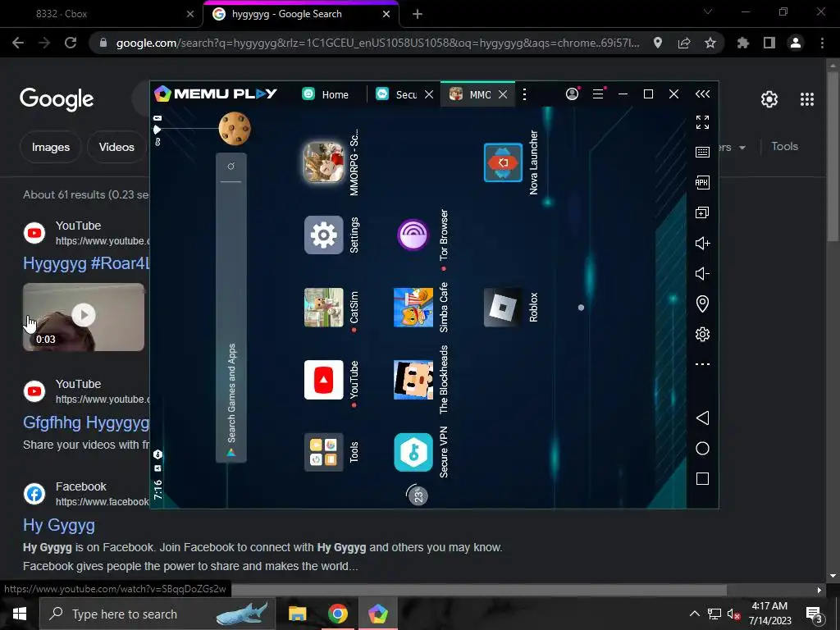Open Google search Tools
Screen dimensions: 840x630
click(x=784, y=146)
